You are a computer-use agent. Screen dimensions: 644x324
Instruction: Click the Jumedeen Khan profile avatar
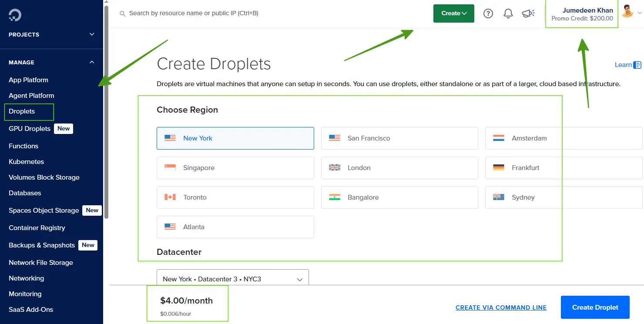pyautogui.click(x=627, y=12)
